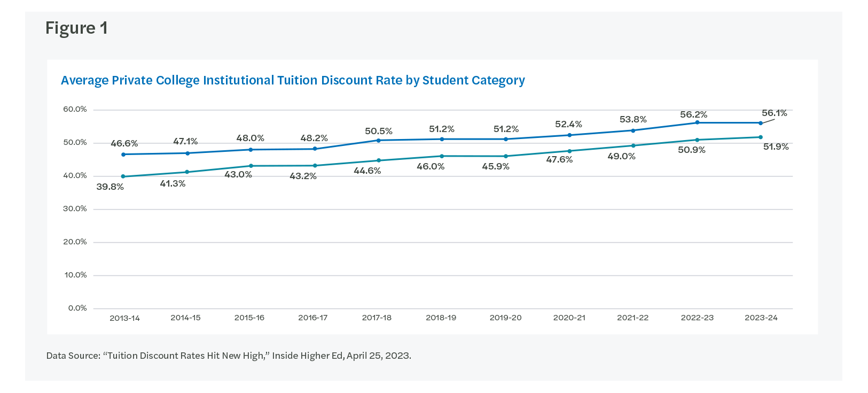Click the 50.5% marker for 2017-18

pyautogui.click(x=379, y=141)
